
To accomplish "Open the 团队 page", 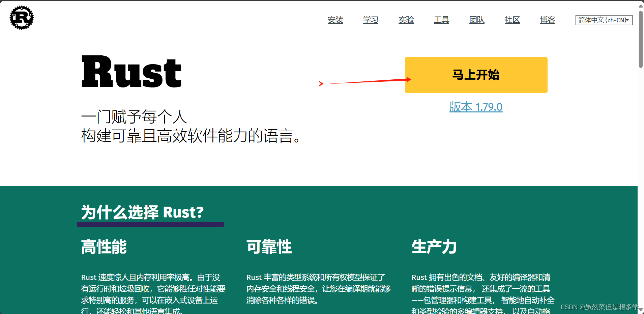I will coord(476,20).
